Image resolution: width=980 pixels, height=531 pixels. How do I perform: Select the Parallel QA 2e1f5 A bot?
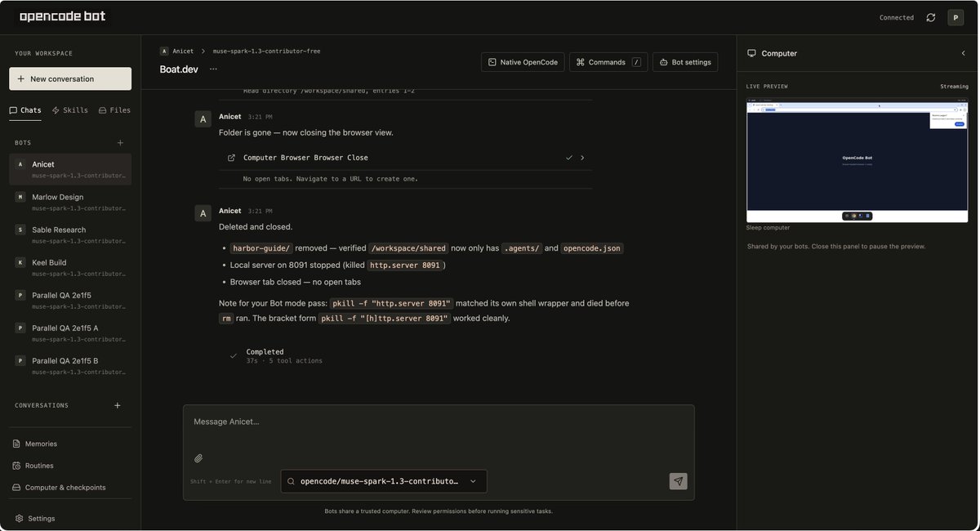(x=70, y=332)
